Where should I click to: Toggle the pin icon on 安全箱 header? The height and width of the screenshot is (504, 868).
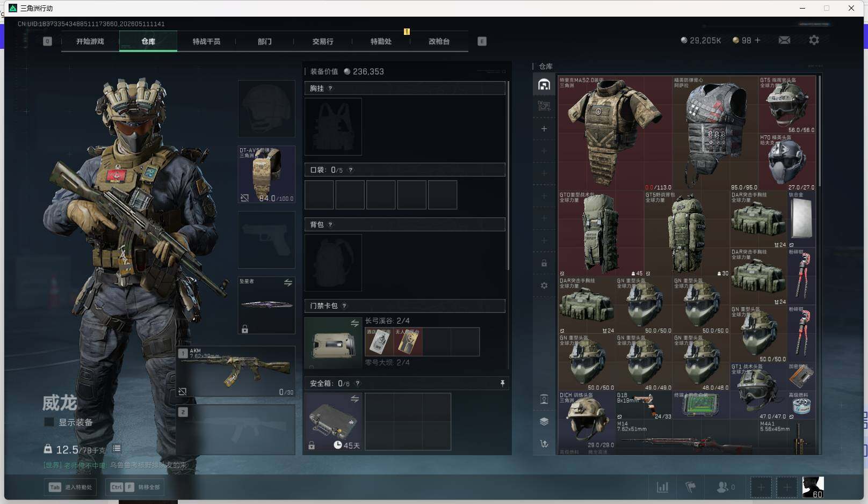click(502, 383)
